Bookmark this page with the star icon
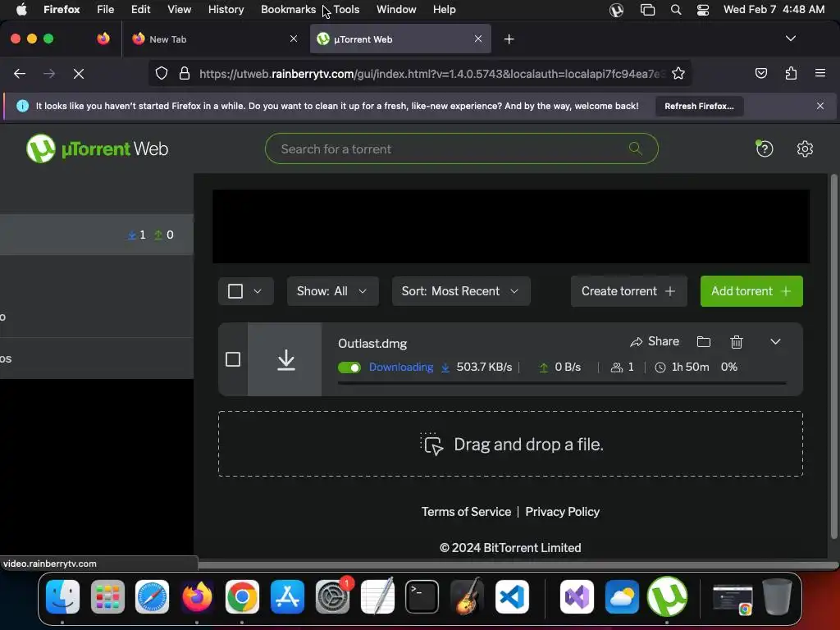Image resolution: width=840 pixels, height=630 pixels. pos(678,73)
